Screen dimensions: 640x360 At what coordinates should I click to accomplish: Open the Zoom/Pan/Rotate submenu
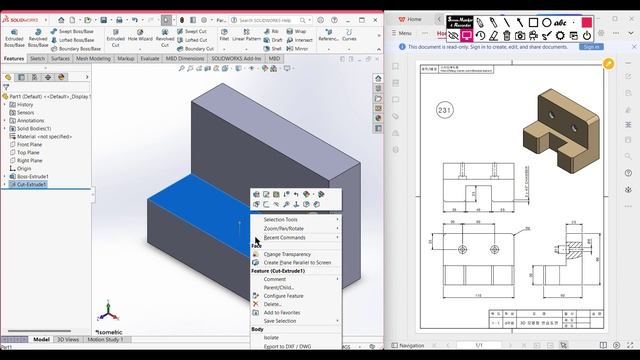[x=296, y=229]
